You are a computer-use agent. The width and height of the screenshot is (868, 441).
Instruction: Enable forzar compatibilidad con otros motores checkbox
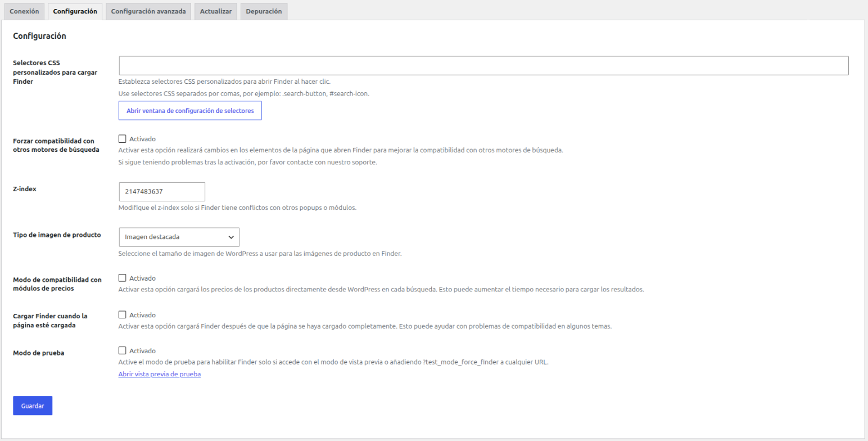tap(123, 139)
